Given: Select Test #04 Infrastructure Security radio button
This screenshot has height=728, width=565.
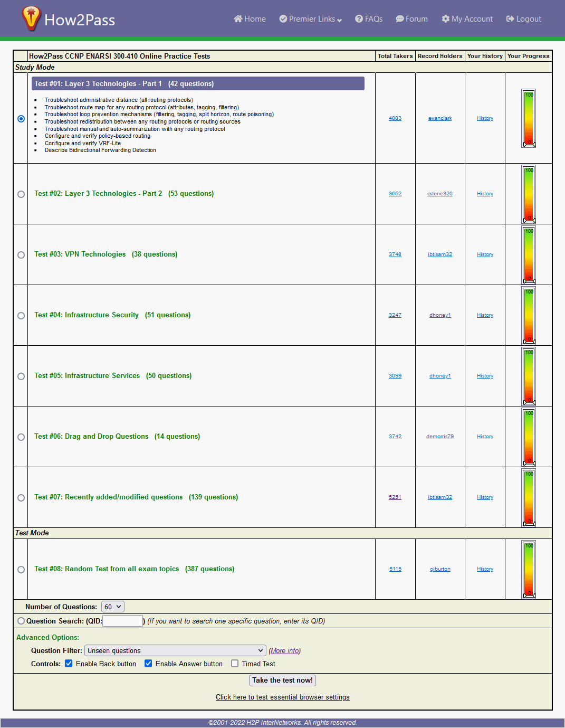Looking at the screenshot, I should click(21, 316).
